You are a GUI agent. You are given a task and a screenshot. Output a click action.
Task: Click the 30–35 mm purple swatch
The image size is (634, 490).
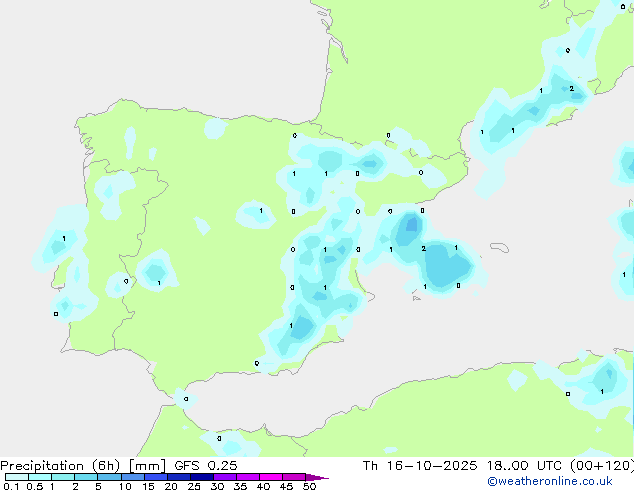pyautogui.click(x=225, y=477)
